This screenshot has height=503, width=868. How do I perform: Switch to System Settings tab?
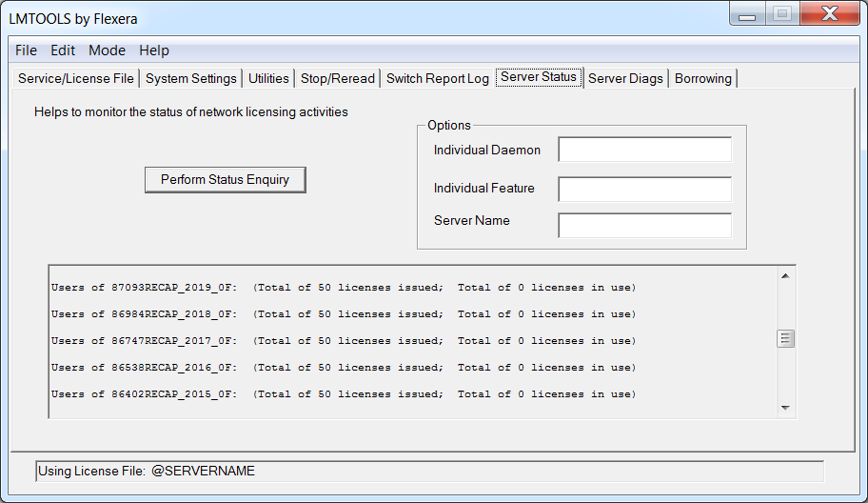[x=191, y=79]
